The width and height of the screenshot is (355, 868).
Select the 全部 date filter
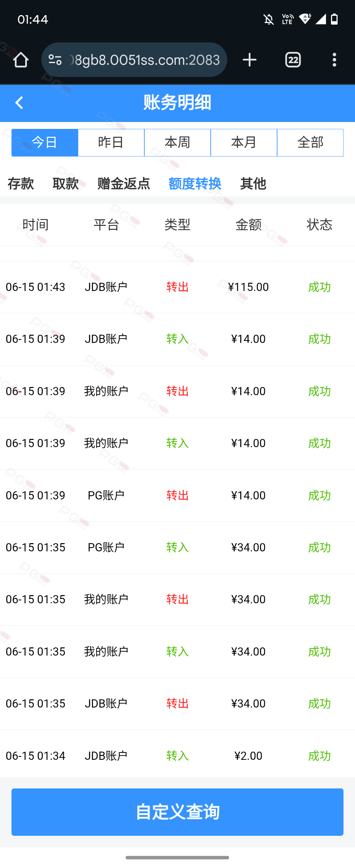pos(310,143)
